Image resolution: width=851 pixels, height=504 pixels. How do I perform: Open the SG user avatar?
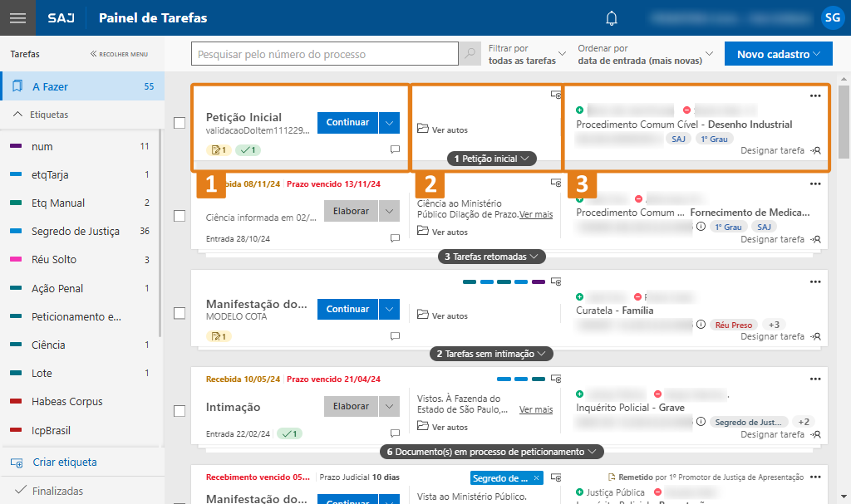click(831, 17)
